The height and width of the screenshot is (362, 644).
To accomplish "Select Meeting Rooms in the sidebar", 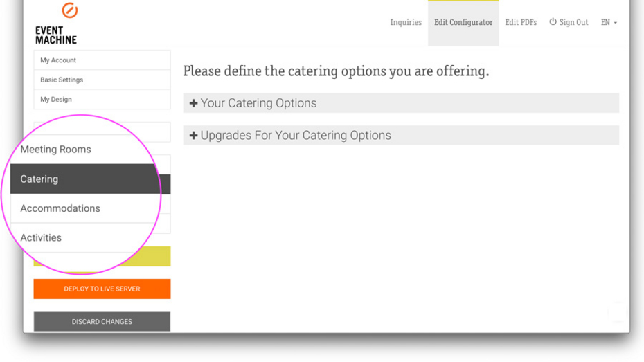I will pyautogui.click(x=56, y=150).
